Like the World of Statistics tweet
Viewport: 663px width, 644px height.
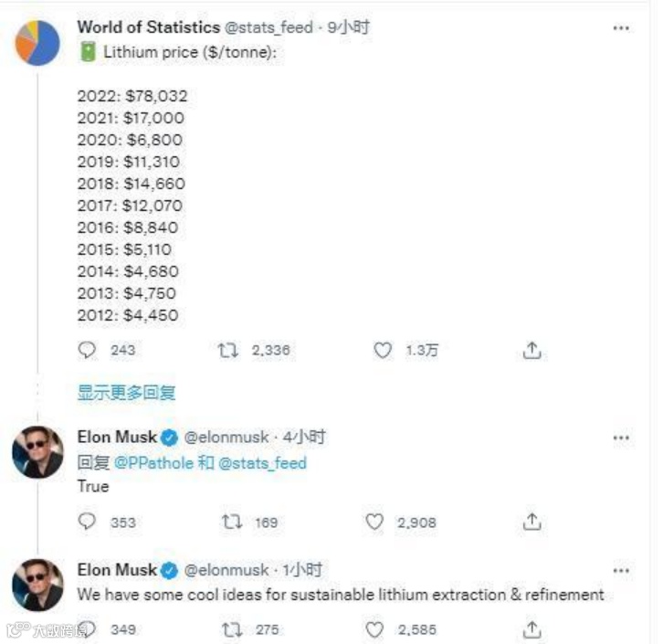tap(384, 350)
